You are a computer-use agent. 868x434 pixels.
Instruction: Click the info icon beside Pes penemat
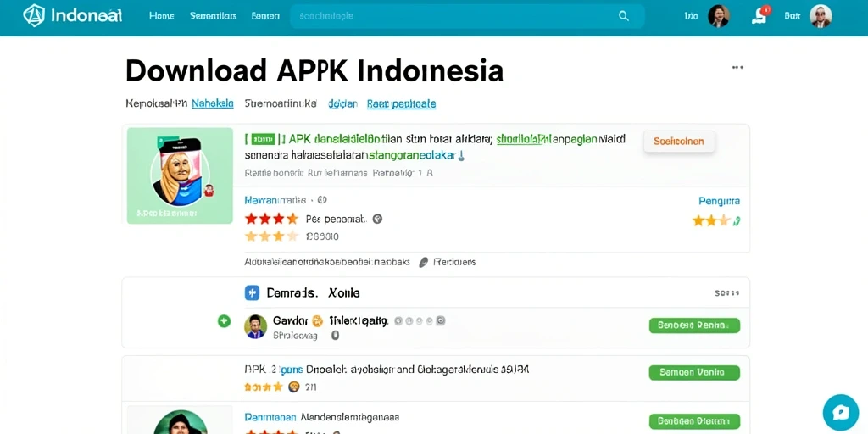[377, 219]
